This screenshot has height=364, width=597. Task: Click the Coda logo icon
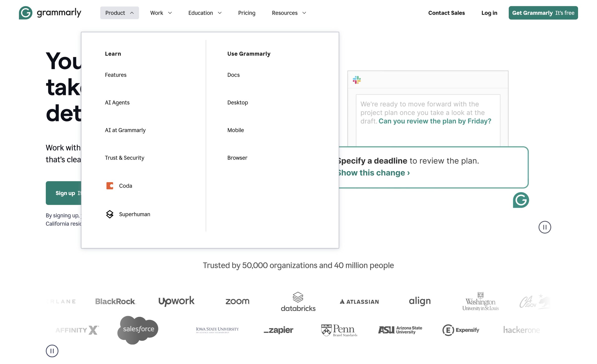(x=110, y=186)
